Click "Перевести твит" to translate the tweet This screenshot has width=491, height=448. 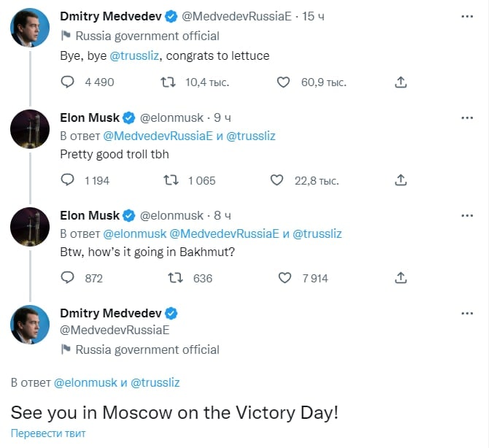48,433
